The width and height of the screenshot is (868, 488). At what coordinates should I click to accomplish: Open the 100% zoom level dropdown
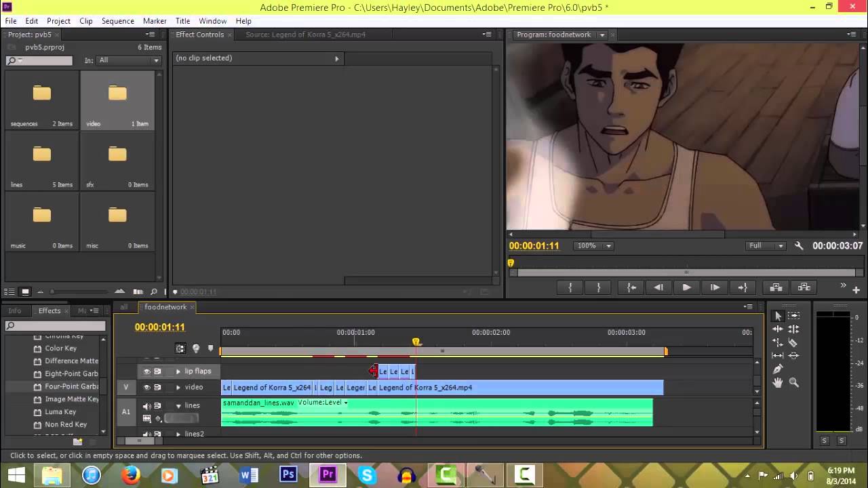click(594, 246)
